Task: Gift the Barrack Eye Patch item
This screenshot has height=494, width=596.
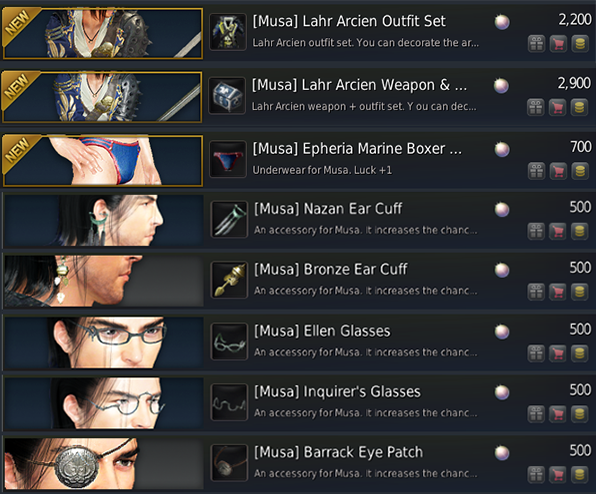Action: coord(536,475)
